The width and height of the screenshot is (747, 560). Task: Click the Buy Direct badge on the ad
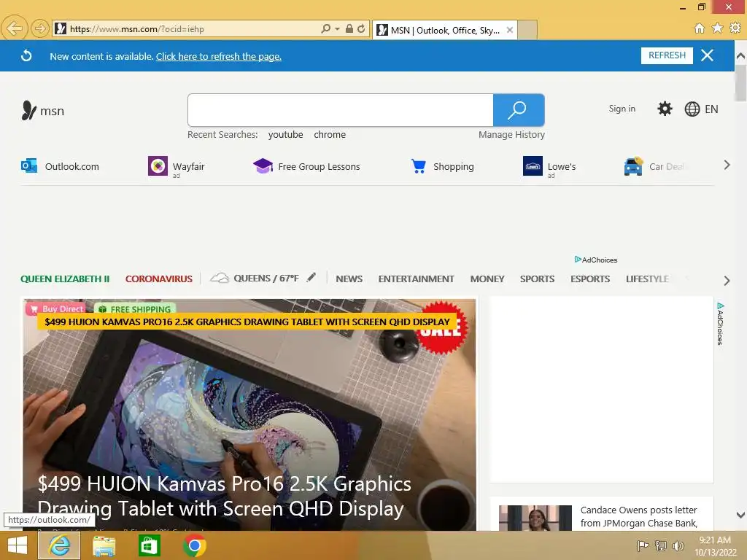click(55, 308)
